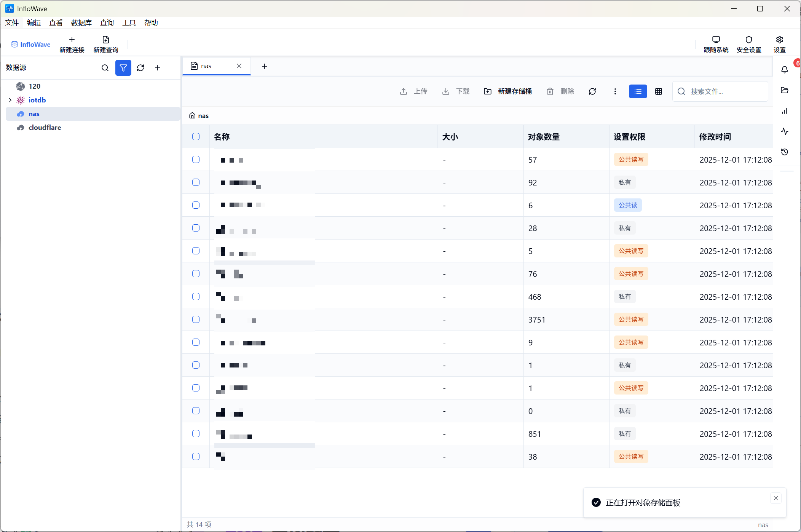Open the vertical three-dot more menu
The height and width of the screenshot is (532, 801).
coord(615,91)
